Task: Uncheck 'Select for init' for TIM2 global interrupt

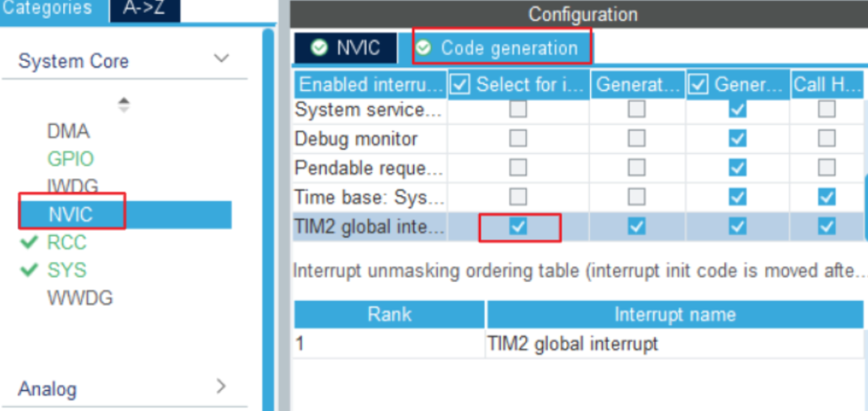Action: coord(518,226)
